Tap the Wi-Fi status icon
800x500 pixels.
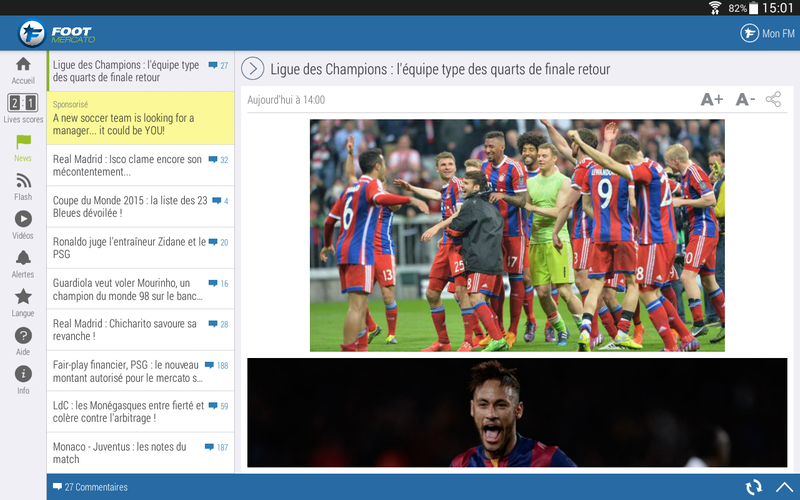(715, 8)
